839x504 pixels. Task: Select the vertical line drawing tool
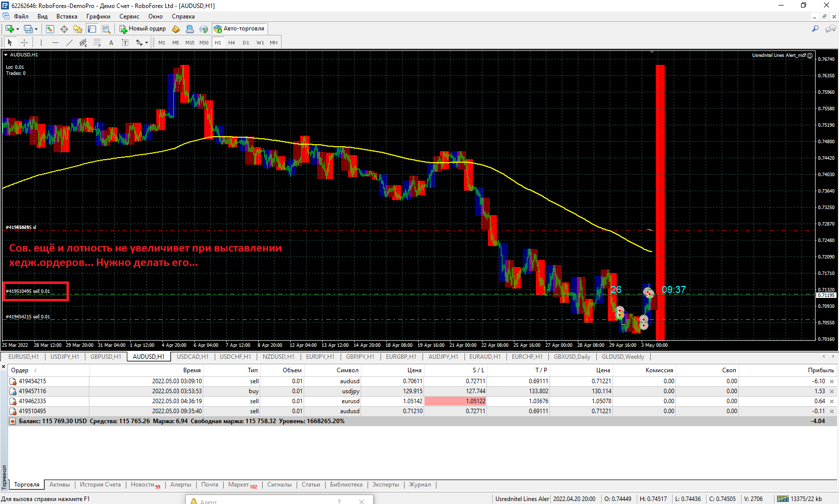point(41,42)
